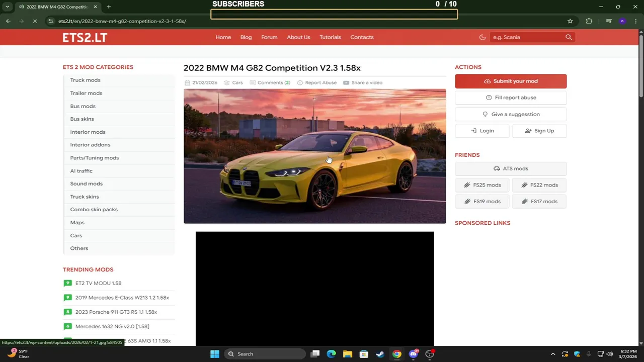644x362 pixels.
Task: Jump to Comments (2) link
Action: coord(274,82)
